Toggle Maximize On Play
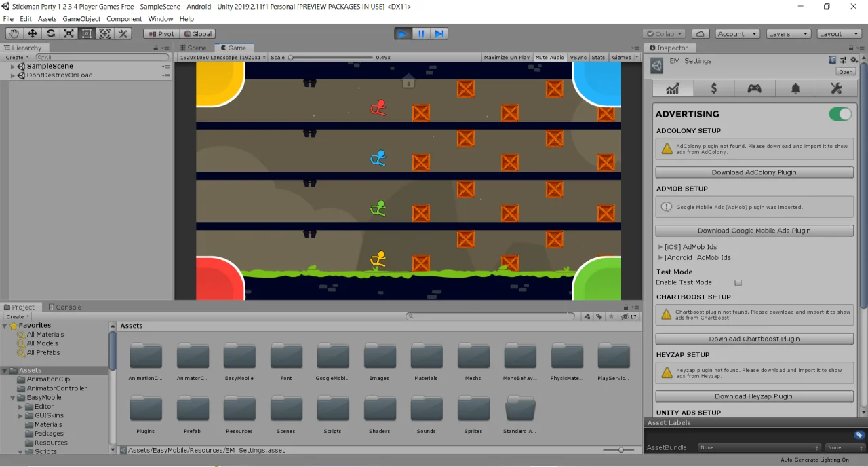868x467 pixels. 507,58
